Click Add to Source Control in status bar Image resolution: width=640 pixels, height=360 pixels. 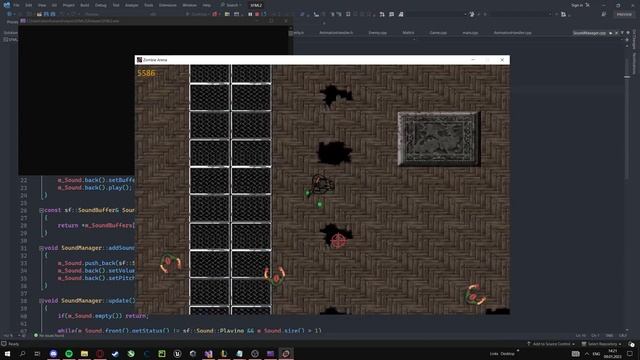click(551, 344)
